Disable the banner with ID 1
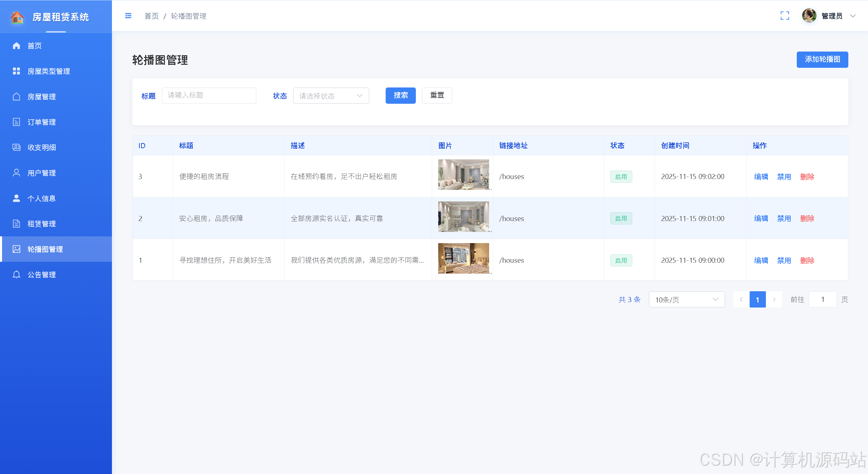The image size is (868, 474). [x=784, y=260]
